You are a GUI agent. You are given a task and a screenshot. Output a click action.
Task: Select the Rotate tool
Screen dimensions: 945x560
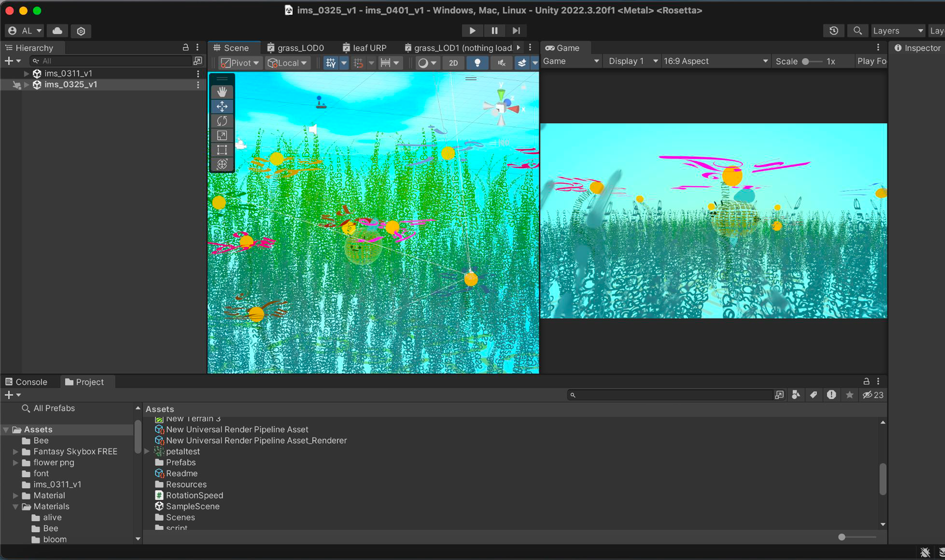(222, 121)
